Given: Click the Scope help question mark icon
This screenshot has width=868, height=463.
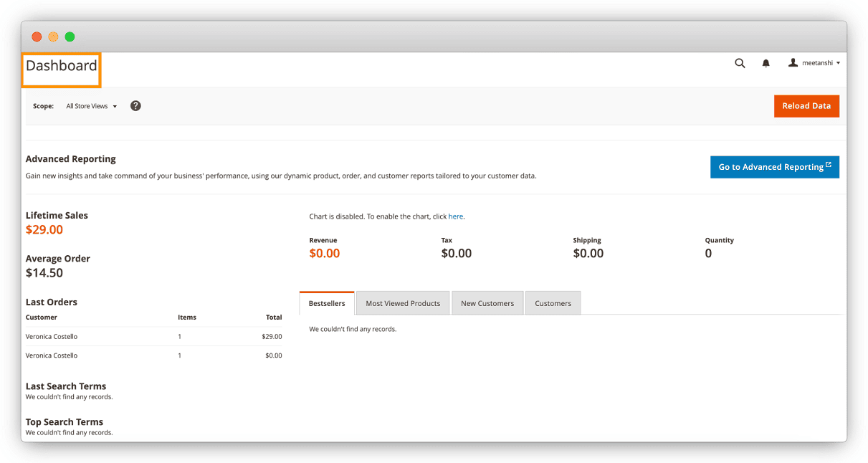Looking at the screenshot, I should (135, 106).
